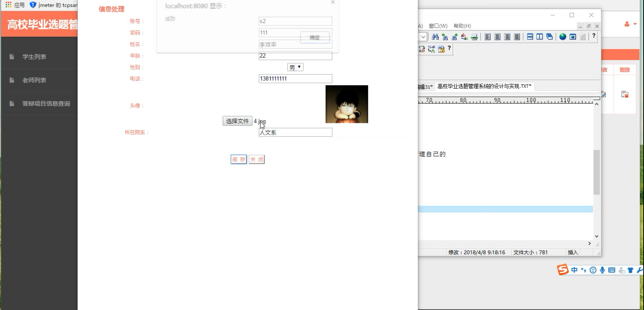Click the 修改：2018/4/8 9:18:16 status text
Screen dimensions: 644x310
tap(477, 252)
